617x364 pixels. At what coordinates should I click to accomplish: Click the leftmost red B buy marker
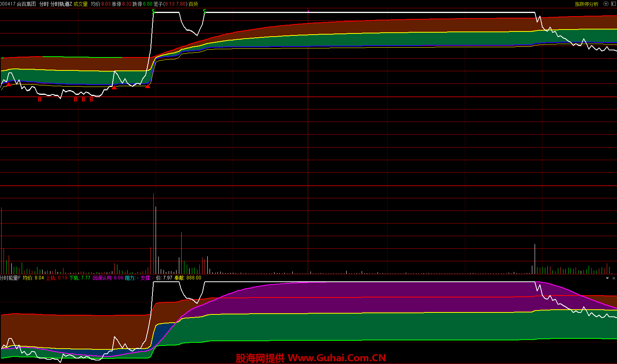pyautogui.click(x=39, y=100)
